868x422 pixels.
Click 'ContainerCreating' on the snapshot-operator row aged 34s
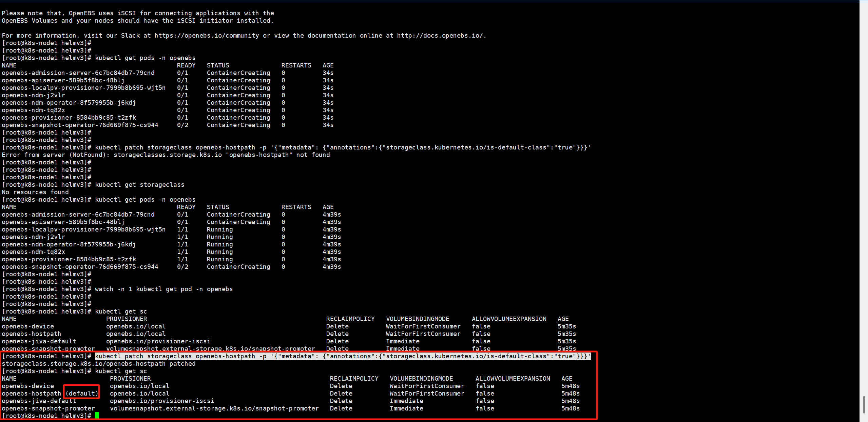238,125
